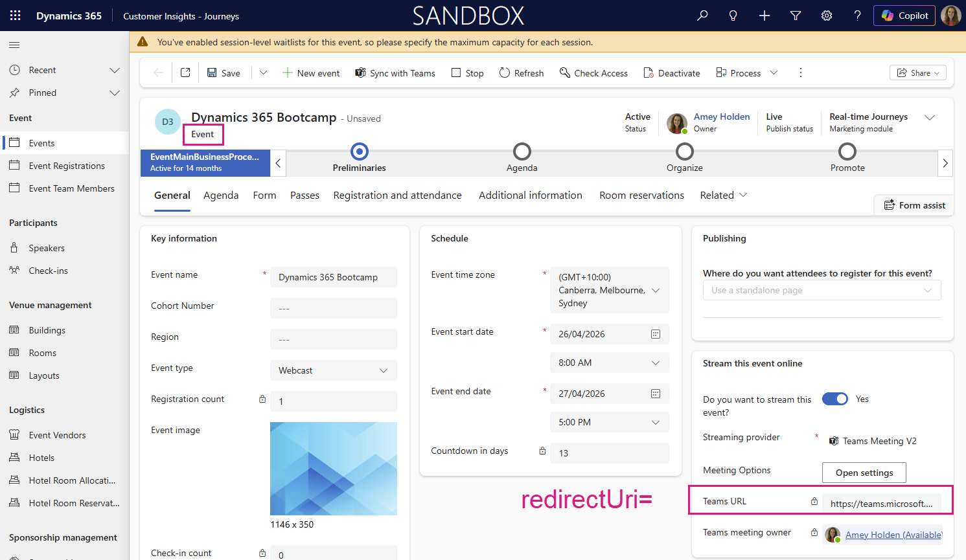
Task: Open Event Team Members
Action: pos(65,188)
